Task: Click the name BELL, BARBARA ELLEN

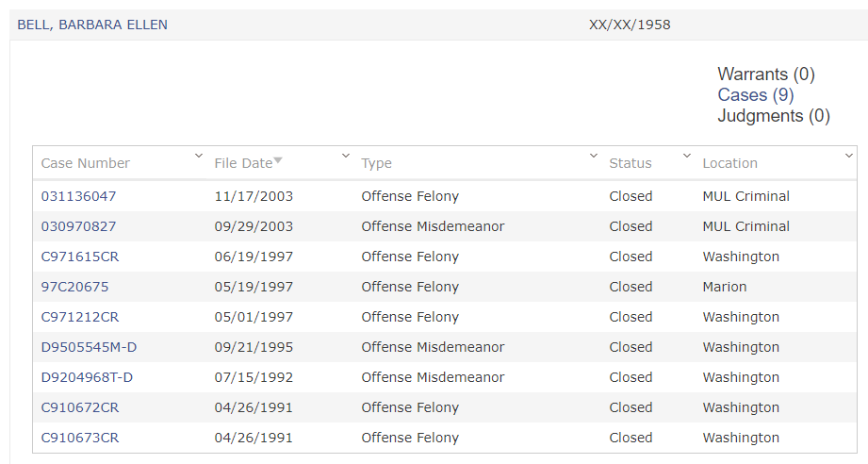Action: pyautogui.click(x=92, y=25)
